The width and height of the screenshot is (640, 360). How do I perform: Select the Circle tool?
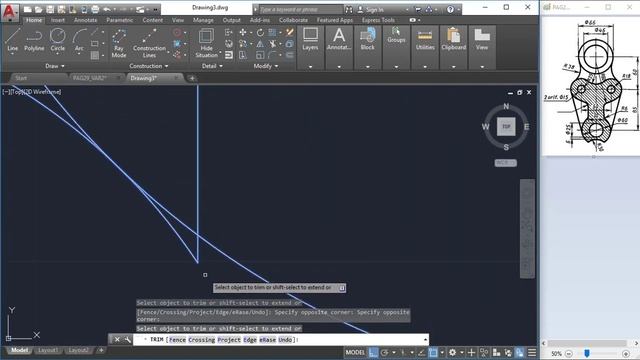58,40
